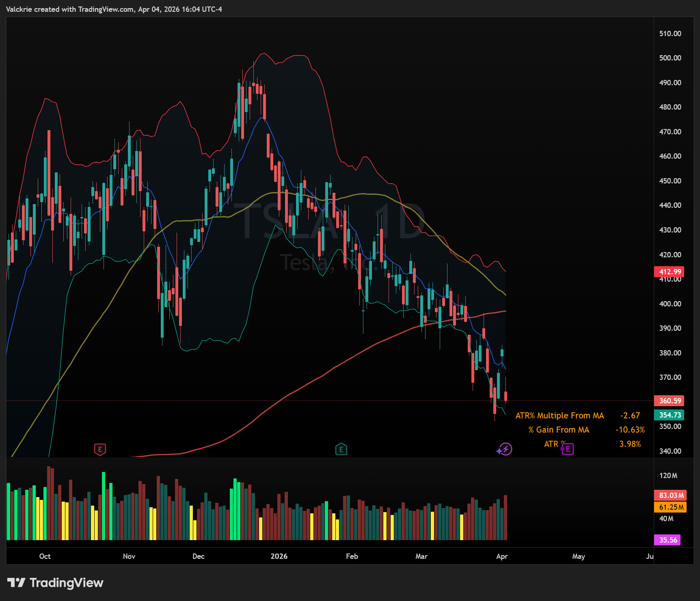This screenshot has width=700, height=601.
Task: Click the 500.00 price axis label
Action: coord(670,58)
